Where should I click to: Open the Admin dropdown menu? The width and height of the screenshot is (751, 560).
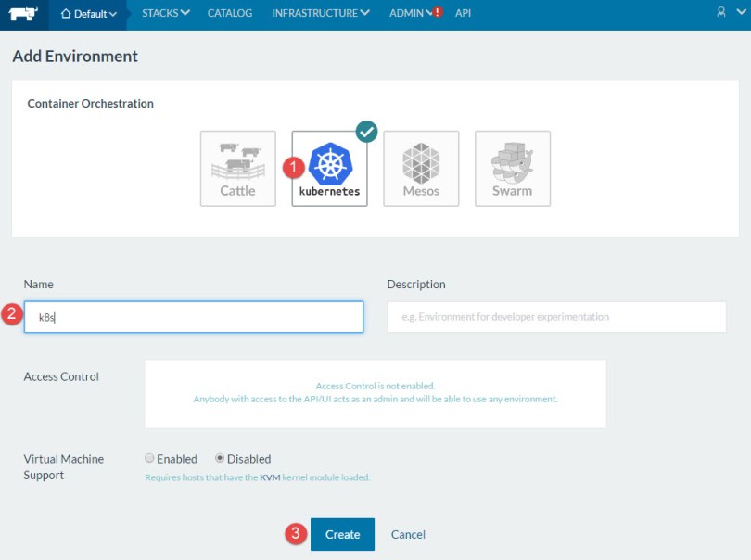[x=408, y=13]
